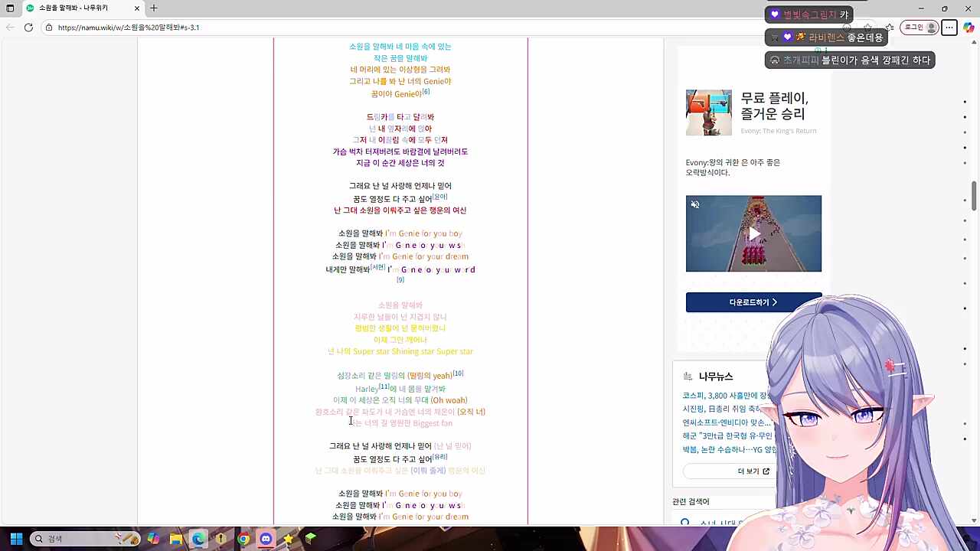The height and width of the screenshot is (551, 980).
Task: Open Edge settings and more menu
Action: (949, 28)
